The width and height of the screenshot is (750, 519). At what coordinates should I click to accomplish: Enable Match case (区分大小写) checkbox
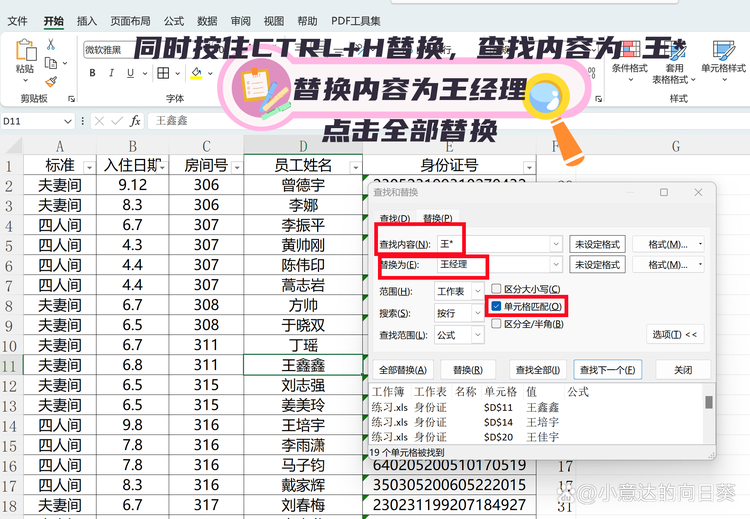tap(496, 288)
